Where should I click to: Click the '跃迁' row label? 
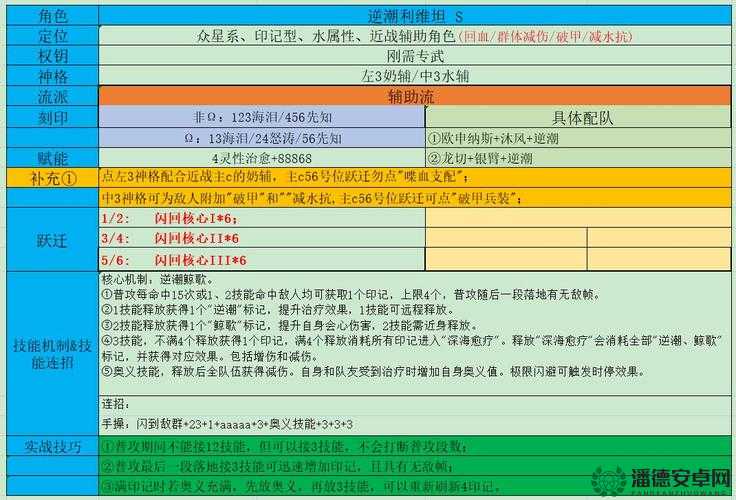point(53,240)
